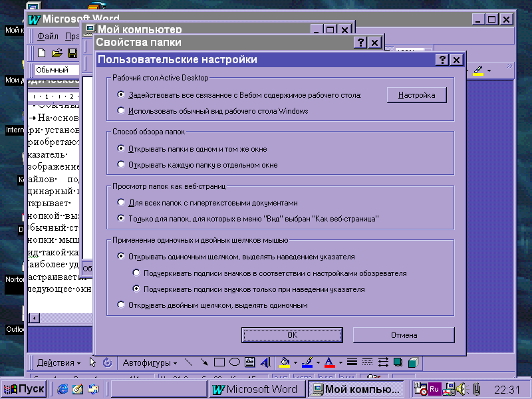Image resolution: width=532 pixels, height=399 pixels.
Task: Launch Internet Explorer from quick launch
Action: click(63, 389)
